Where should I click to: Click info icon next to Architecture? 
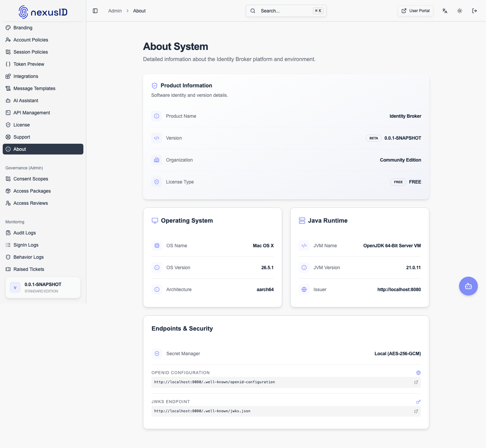coord(157,289)
